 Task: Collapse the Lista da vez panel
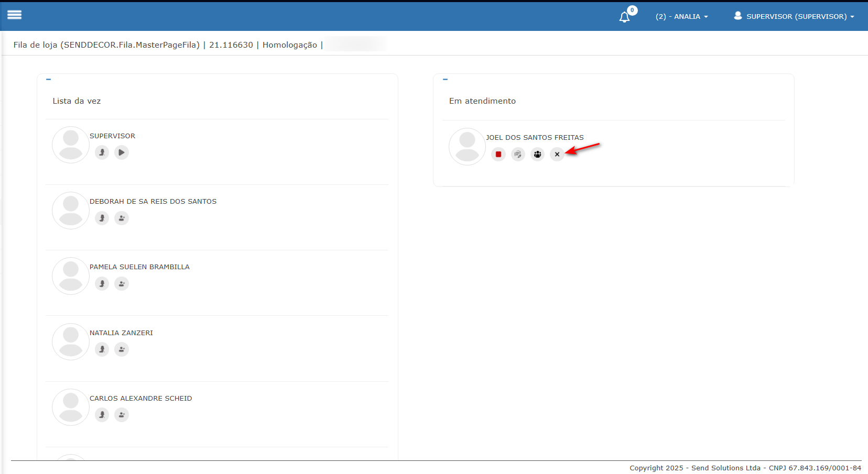(x=48, y=80)
